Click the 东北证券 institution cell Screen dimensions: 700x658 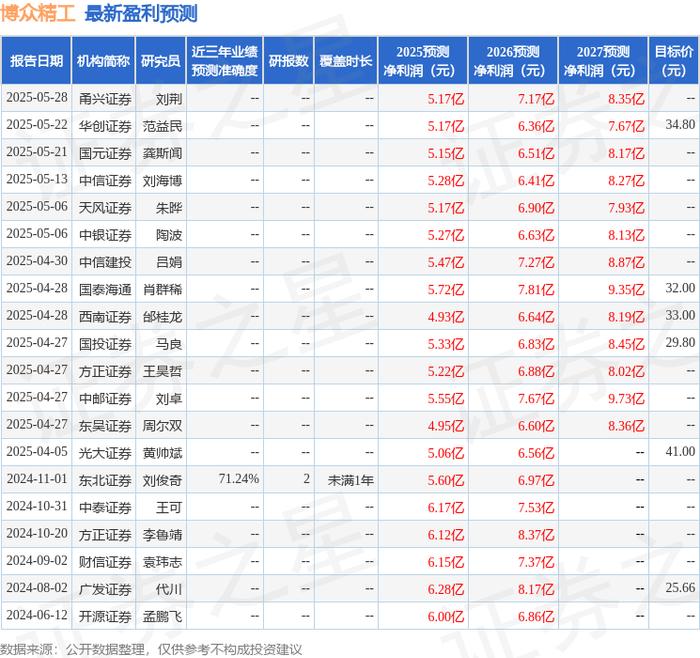tap(105, 479)
